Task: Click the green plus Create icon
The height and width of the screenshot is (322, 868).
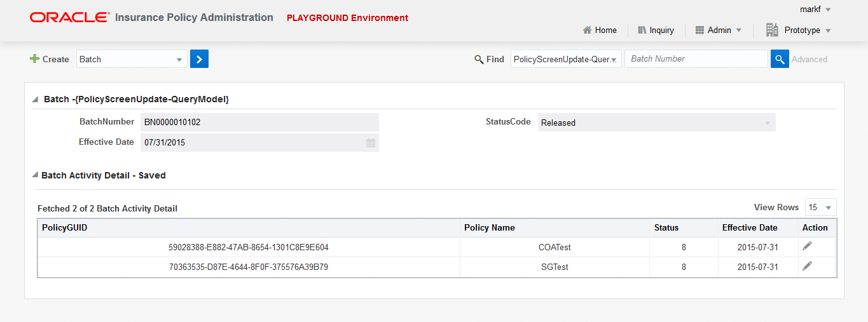Action: point(34,58)
